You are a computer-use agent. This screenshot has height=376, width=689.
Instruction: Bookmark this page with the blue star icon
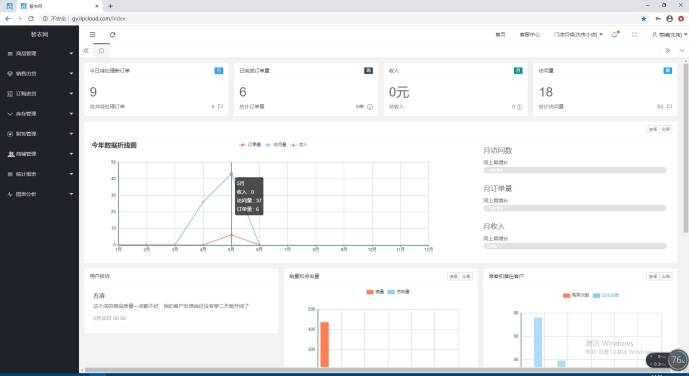tap(644, 18)
